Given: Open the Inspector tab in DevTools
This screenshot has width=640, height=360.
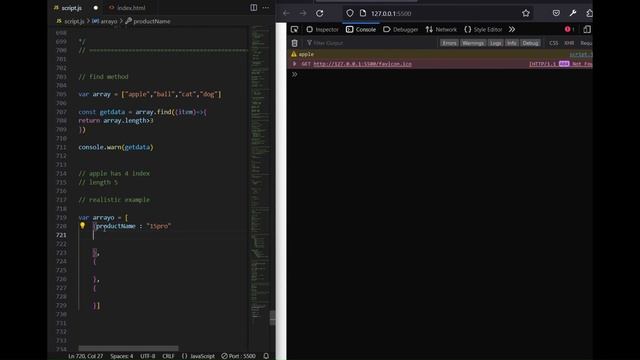Looking at the screenshot, I should (322, 29).
